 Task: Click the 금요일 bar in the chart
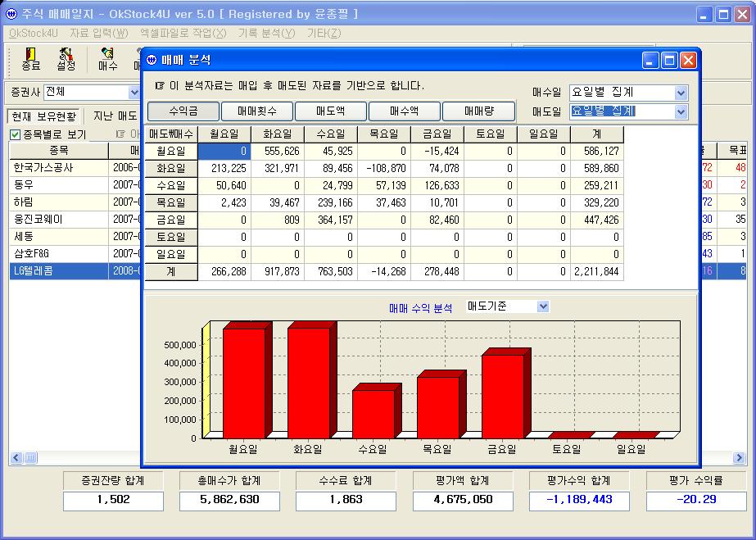[505, 393]
